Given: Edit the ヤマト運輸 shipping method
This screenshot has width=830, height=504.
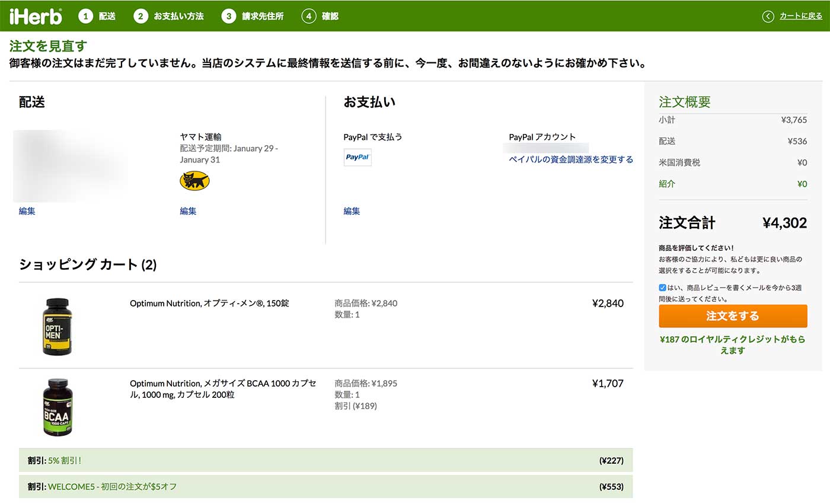Looking at the screenshot, I should pyautogui.click(x=188, y=210).
